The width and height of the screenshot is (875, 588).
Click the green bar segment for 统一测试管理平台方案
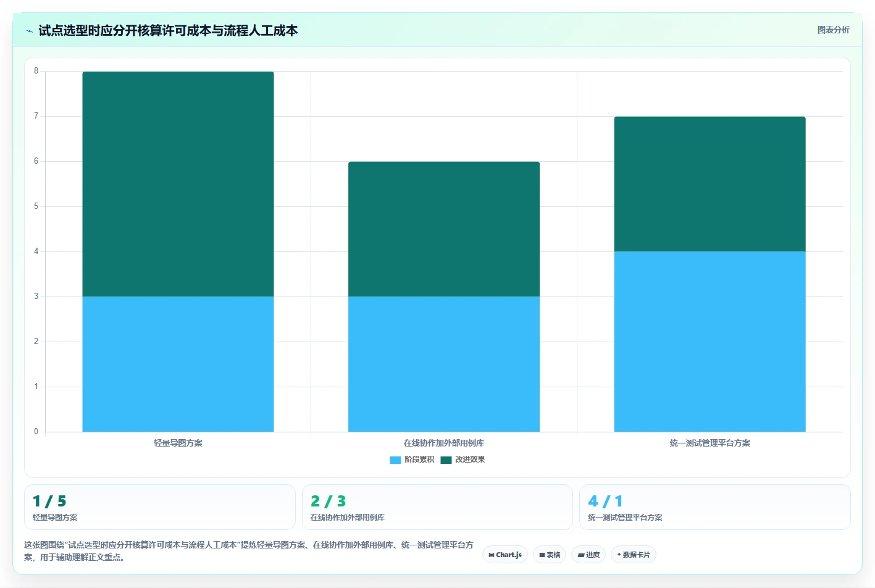point(710,184)
